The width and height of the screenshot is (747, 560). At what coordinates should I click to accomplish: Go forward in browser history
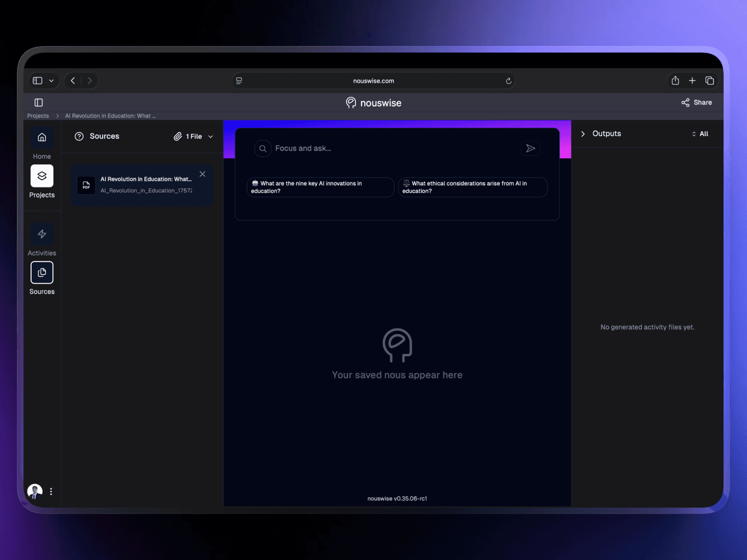(90, 81)
